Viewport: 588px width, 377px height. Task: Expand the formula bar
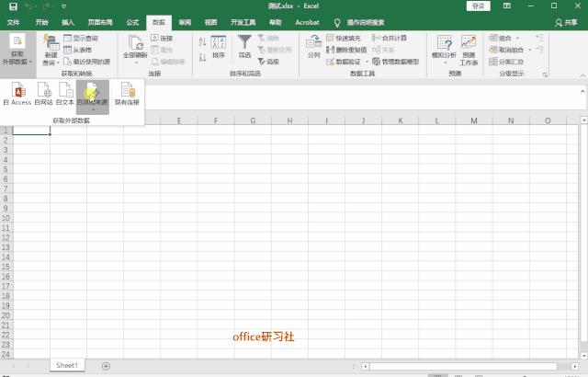[582, 91]
